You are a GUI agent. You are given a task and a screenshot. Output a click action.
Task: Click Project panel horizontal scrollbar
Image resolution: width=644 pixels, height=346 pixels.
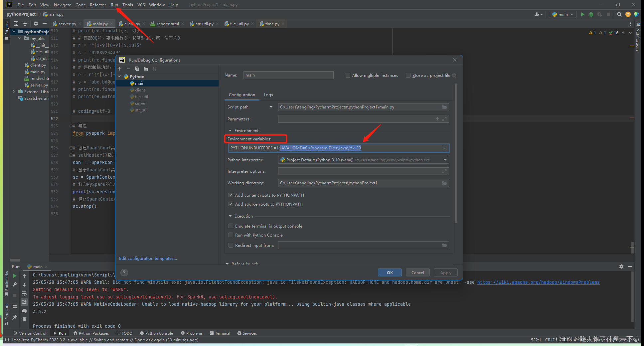(x=15, y=260)
